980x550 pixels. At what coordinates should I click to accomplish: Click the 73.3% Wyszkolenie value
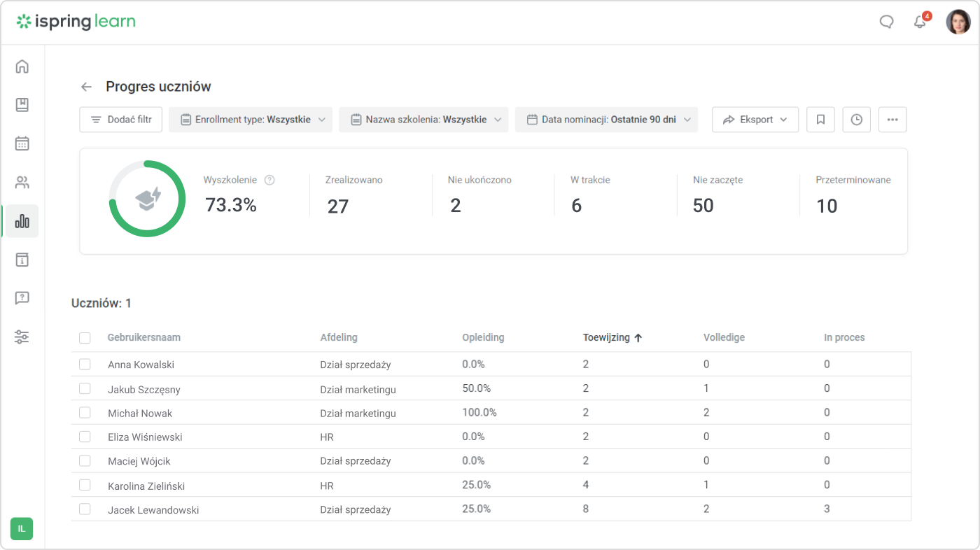click(x=231, y=206)
